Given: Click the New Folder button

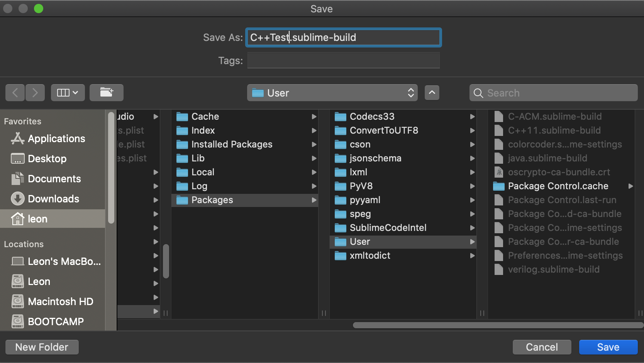Looking at the screenshot, I should 42,347.
